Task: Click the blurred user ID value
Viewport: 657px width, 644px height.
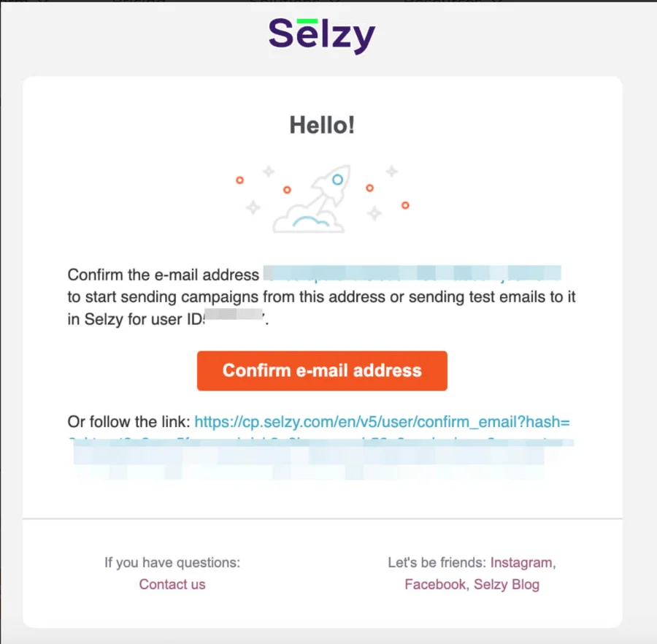Action: point(234,318)
